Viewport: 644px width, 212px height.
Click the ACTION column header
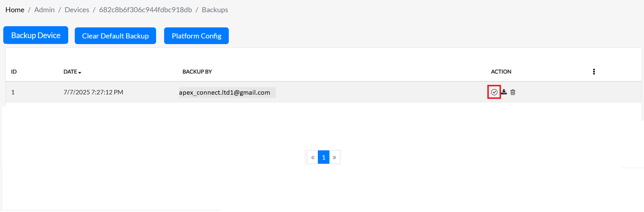(x=501, y=72)
